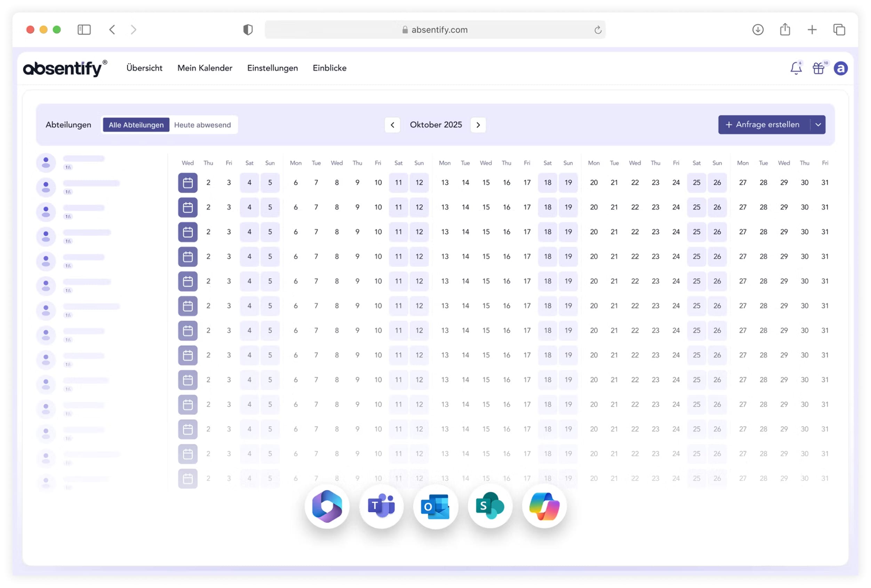Click the gift rewards icon
Image resolution: width=871 pixels, height=588 pixels.
click(x=818, y=68)
